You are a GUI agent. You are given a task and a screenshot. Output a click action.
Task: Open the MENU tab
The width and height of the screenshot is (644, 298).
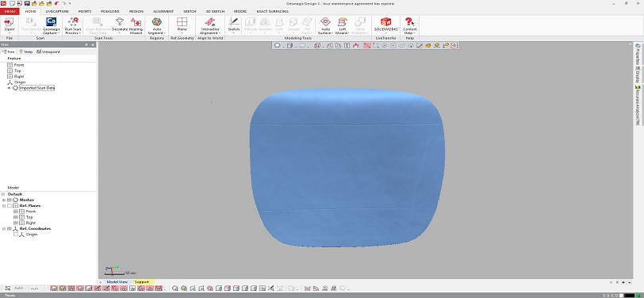(x=9, y=12)
